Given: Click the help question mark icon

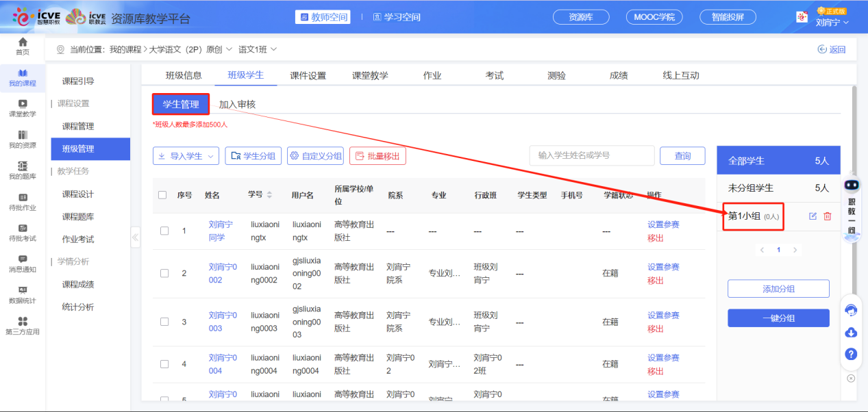Looking at the screenshot, I should click(852, 354).
